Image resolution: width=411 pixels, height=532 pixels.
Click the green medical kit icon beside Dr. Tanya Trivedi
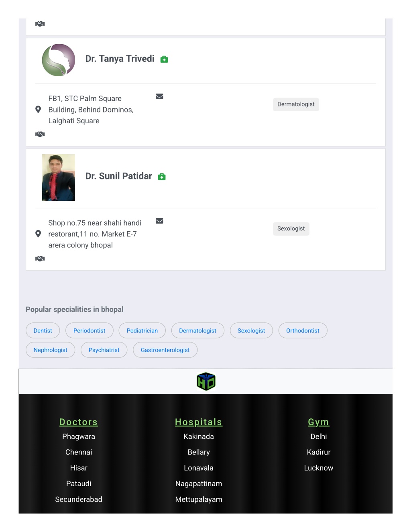[164, 59]
